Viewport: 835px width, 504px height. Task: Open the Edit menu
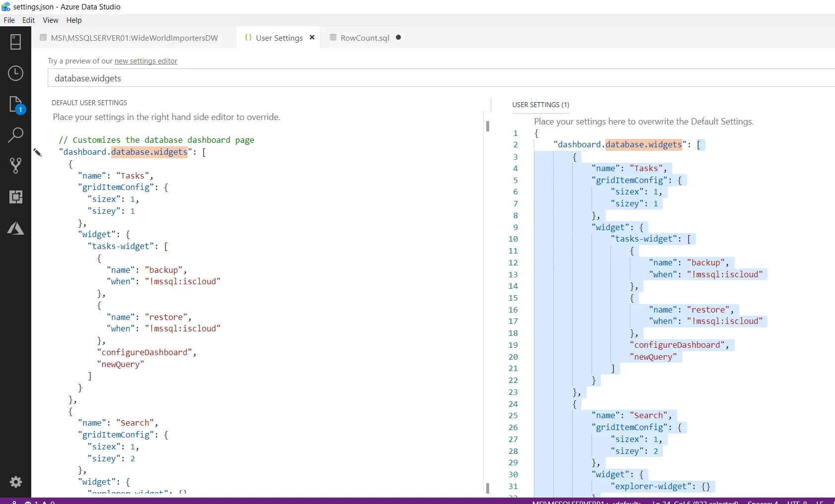[28, 20]
